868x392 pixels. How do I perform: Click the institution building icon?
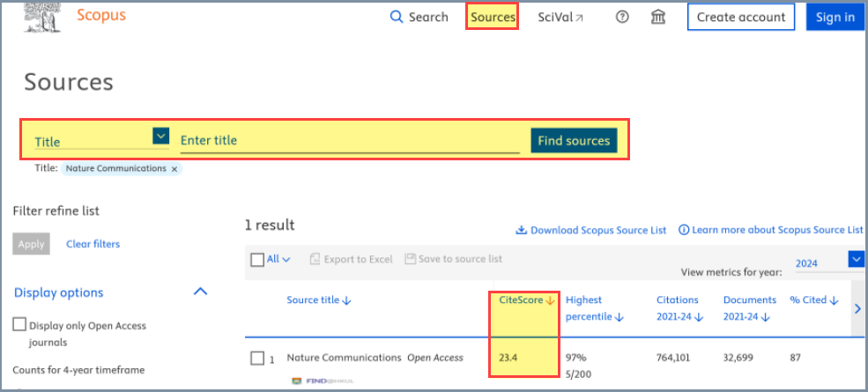(658, 17)
